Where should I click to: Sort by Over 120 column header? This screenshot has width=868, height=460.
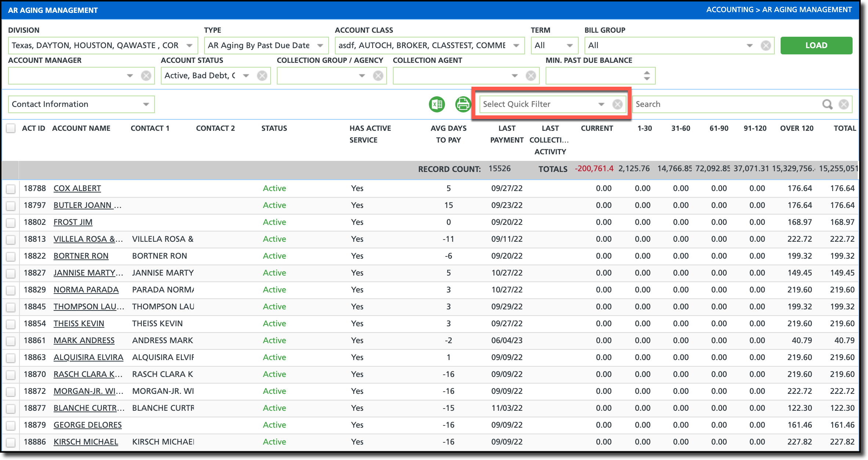[796, 128]
